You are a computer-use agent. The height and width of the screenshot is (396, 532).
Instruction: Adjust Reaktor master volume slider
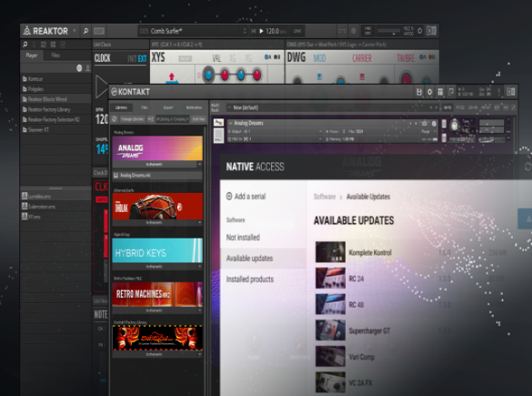click(x=388, y=31)
